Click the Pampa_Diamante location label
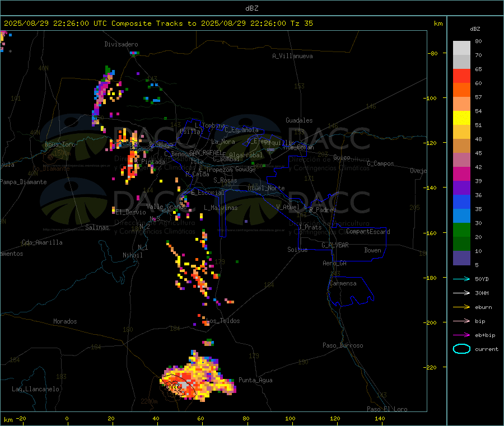This screenshot has width=504, height=426. click(x=23, y=182)
